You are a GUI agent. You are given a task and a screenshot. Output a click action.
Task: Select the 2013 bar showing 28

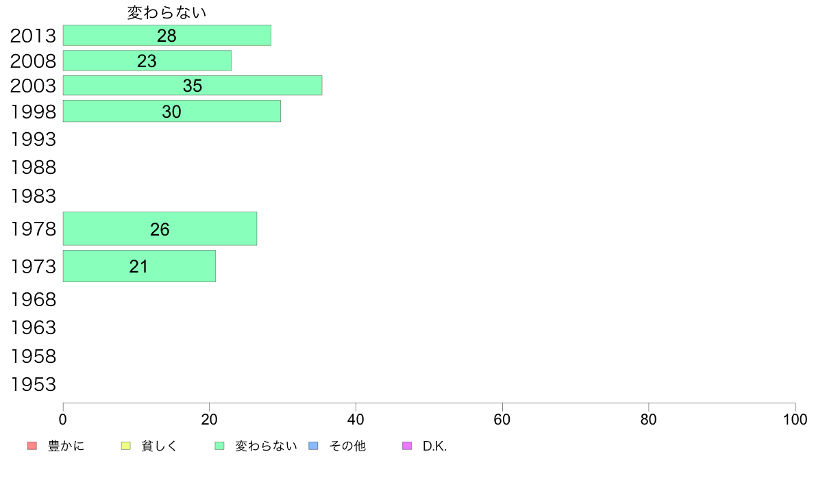coord(167,36)
